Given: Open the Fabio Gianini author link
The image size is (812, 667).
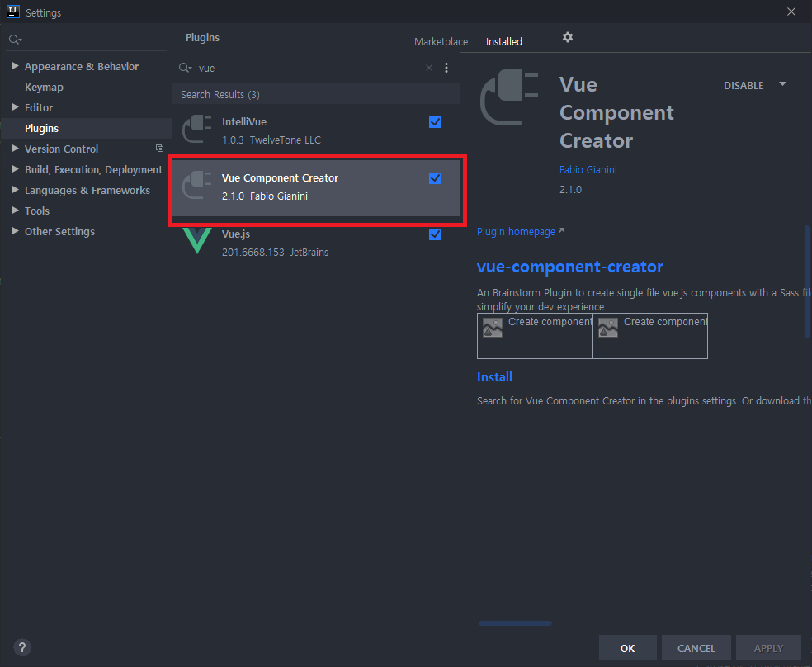Looking at the screenshot, I should click(588, 170).
